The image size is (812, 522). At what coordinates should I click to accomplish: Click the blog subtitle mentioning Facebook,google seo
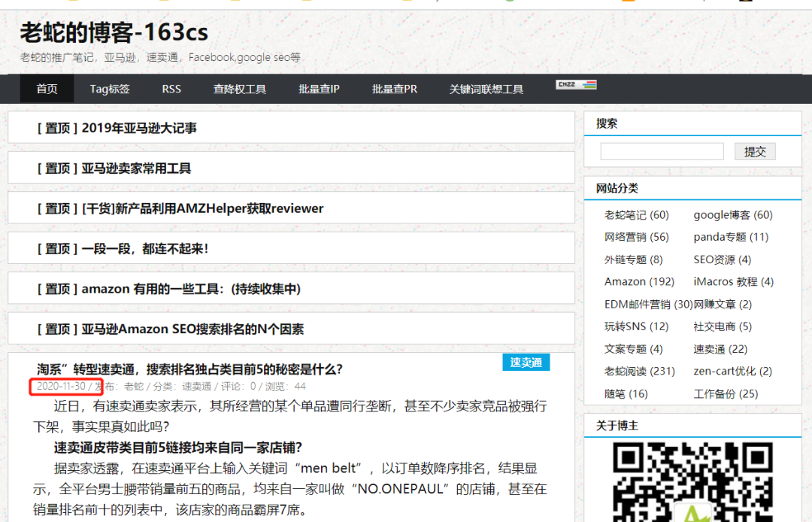pyautogui.click(x=160, y=57)
